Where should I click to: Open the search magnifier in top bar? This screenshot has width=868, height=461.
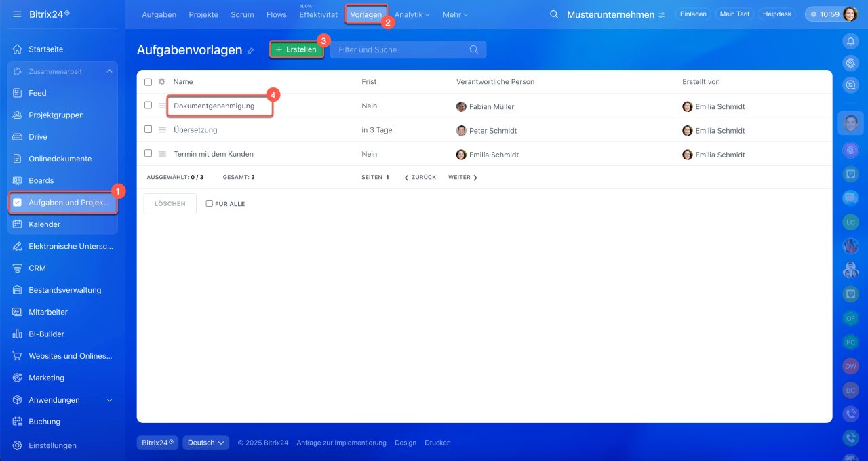tap(554, 14)
